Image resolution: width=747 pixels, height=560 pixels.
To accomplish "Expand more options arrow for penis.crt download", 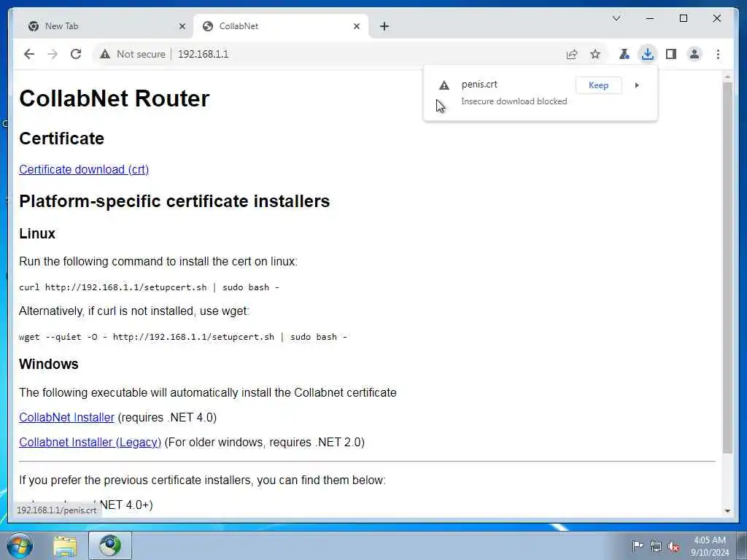I will pyautogui.click(x=636, y=85).
